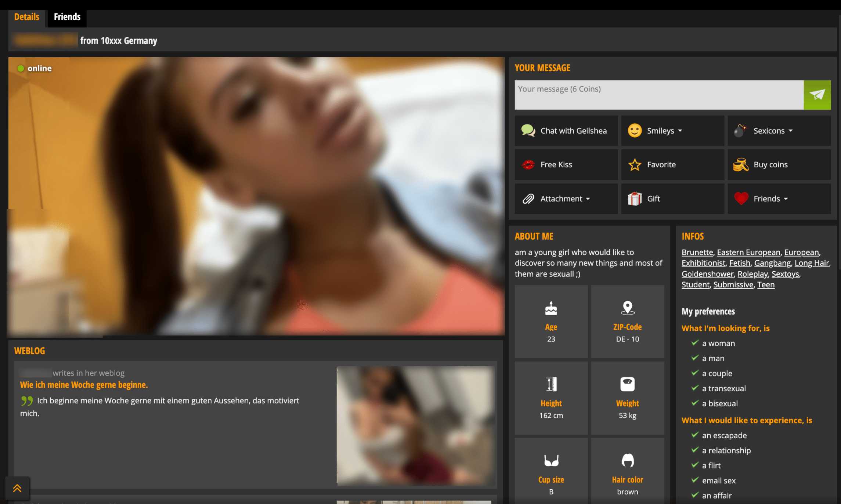
Task: Click the gift box icon
Action: click(x=635, y=199)
